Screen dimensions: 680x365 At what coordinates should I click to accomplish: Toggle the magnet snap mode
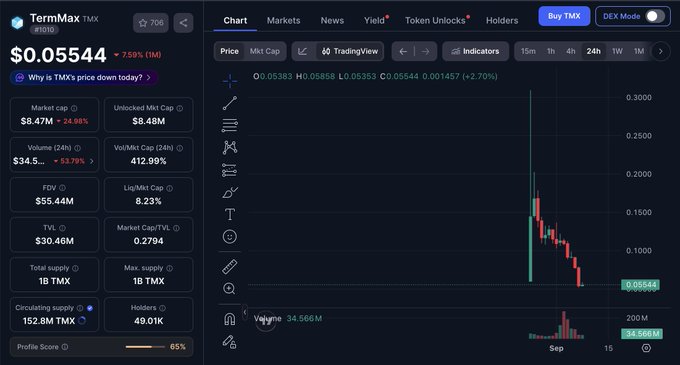230,319
